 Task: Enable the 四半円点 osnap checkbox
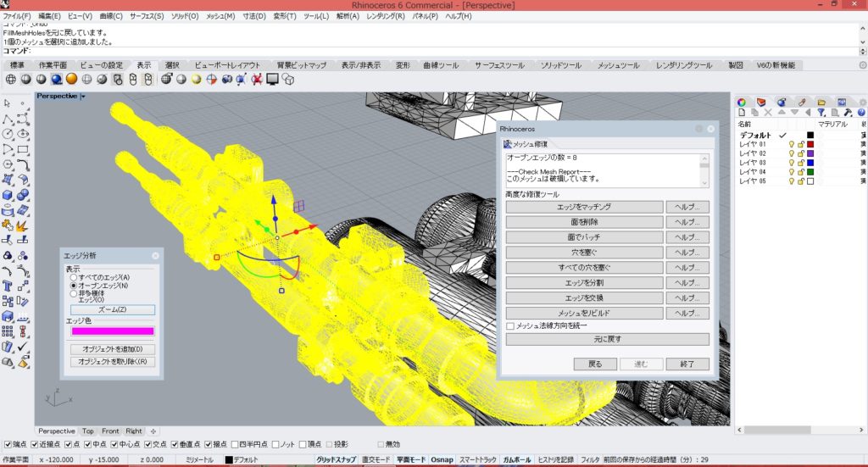[x=235, y=444]
